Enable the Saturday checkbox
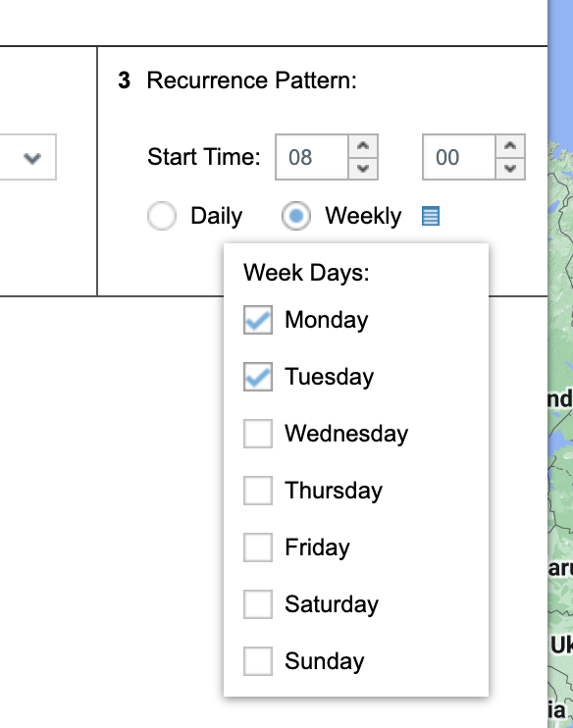The width and height of the screenshot is (573, 728). 258,604
